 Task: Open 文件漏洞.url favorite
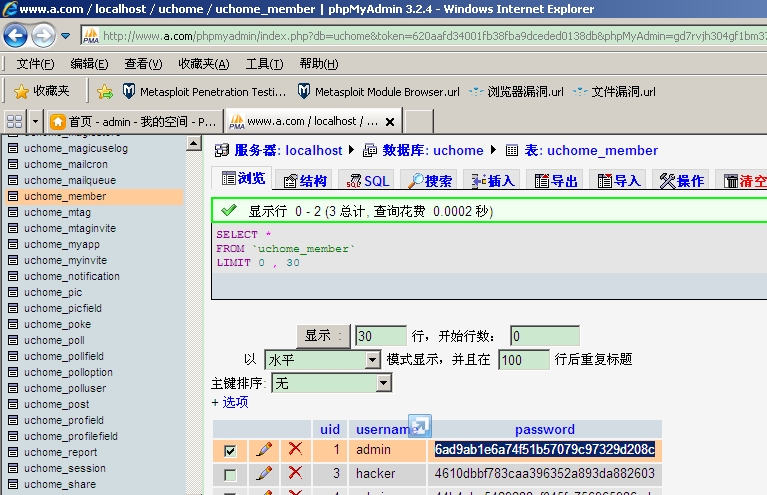(x=614, y=91)
